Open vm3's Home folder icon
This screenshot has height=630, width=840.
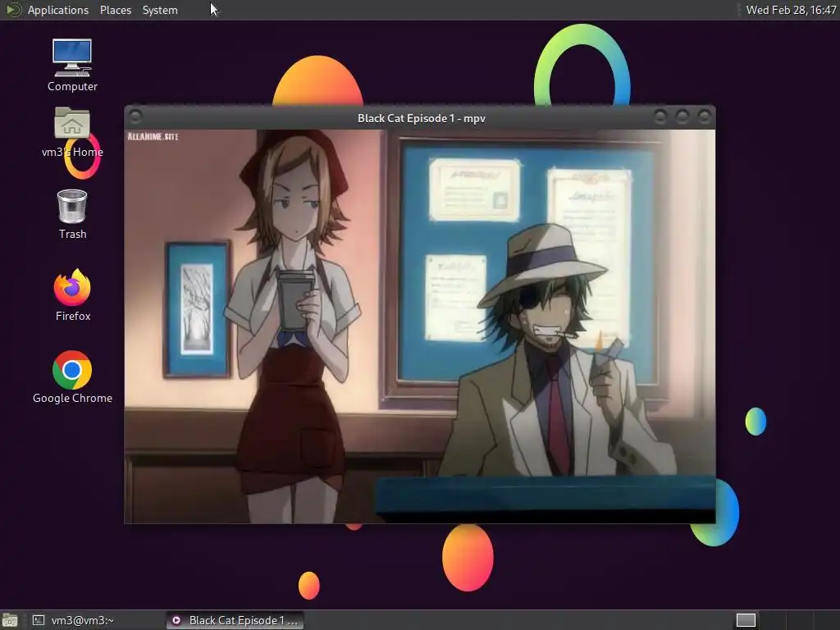click(x=72, y=131)
